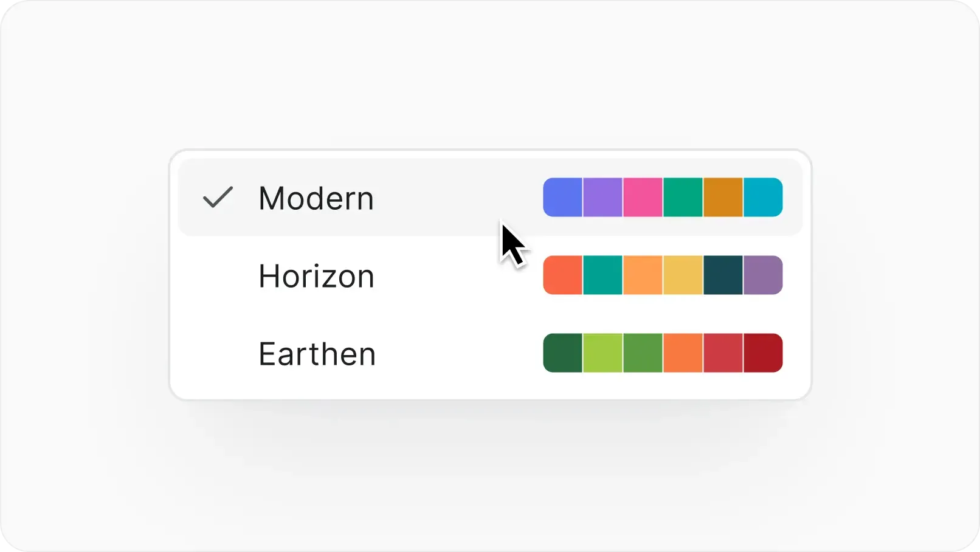The image size is (980, 552).
Task: Click the cyan swatch in the Modern palette
Action: click(x=763, y=197)
